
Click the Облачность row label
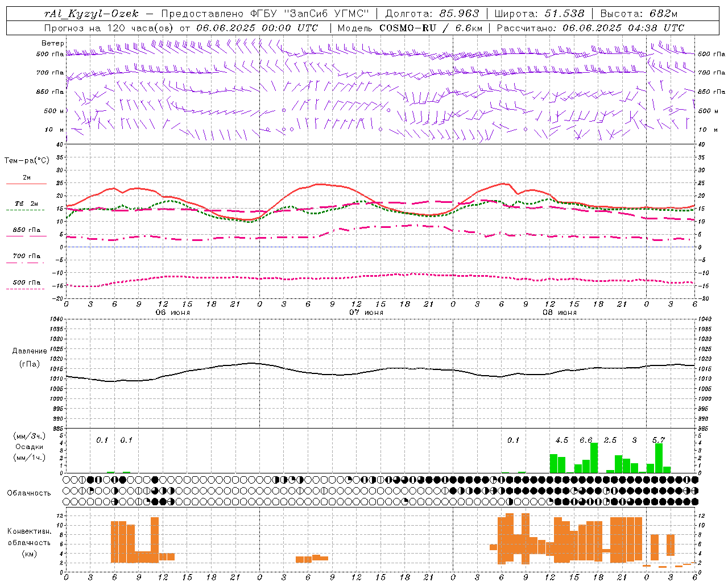29,493
